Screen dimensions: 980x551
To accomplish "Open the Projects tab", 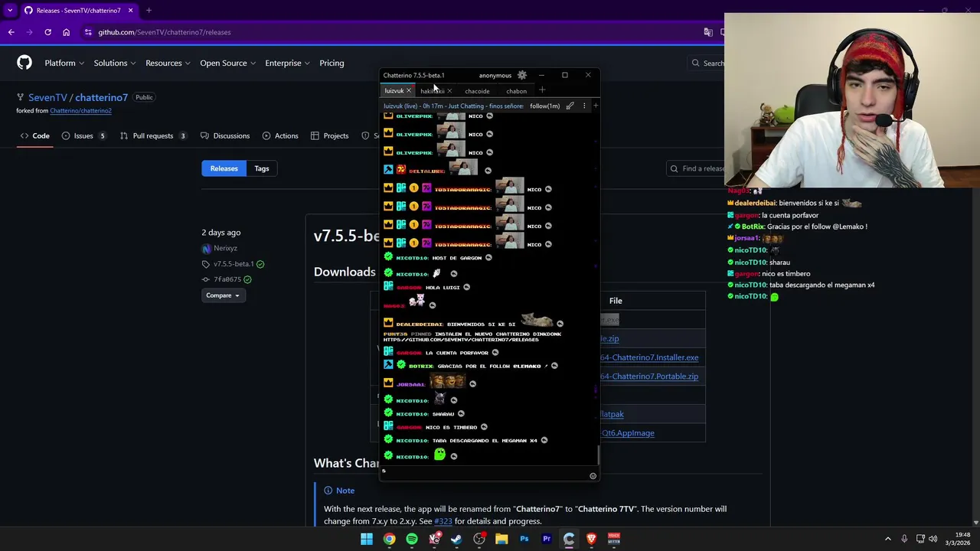I will pos(329,135).
